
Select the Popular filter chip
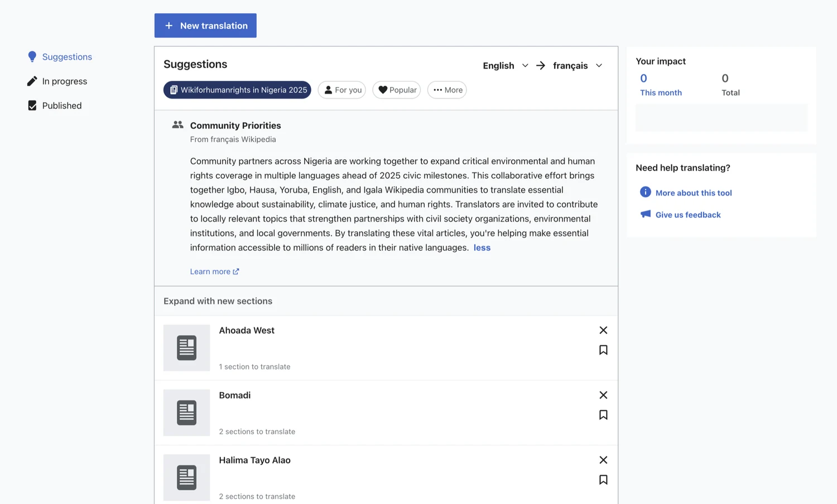(x=396, y=90)
